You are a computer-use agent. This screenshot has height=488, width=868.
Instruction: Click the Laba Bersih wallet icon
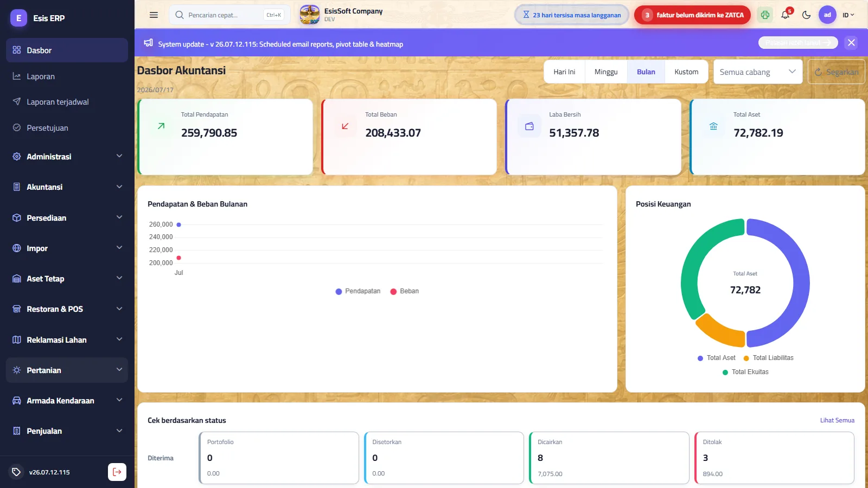click(529, 126)
